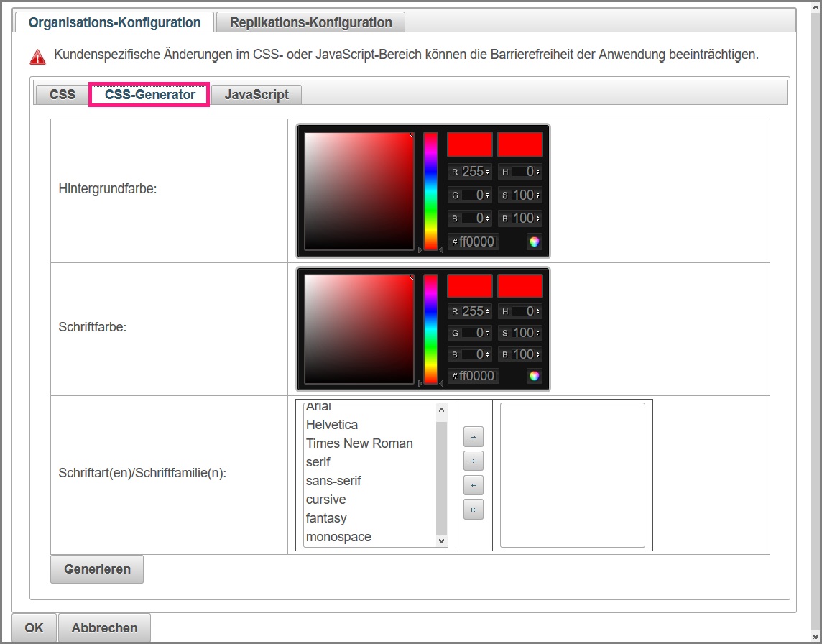Switch to the Replikations-Konfiguration tab
Image resolution: width=822 pixels, height=644 pixels.
pos(310,22)
